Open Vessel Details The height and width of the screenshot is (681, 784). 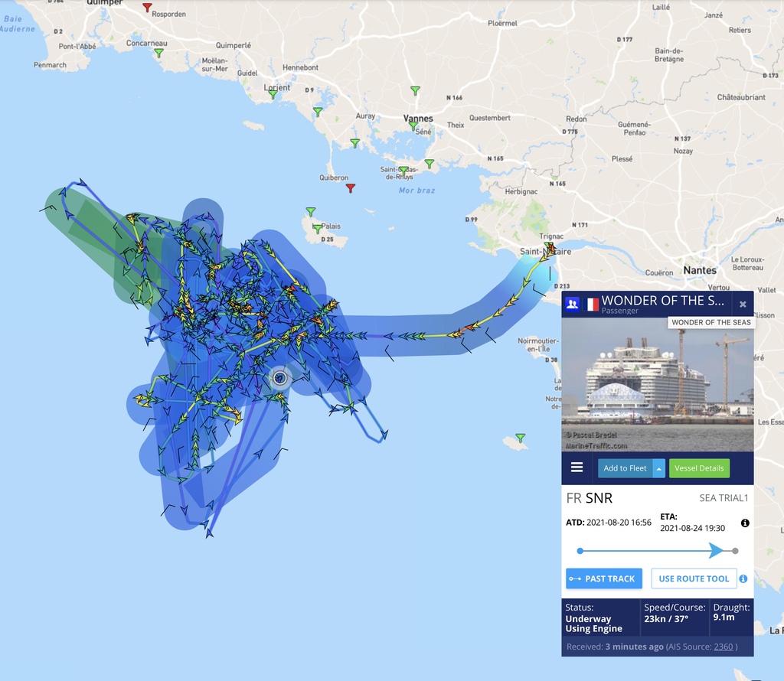coord(699,468)
